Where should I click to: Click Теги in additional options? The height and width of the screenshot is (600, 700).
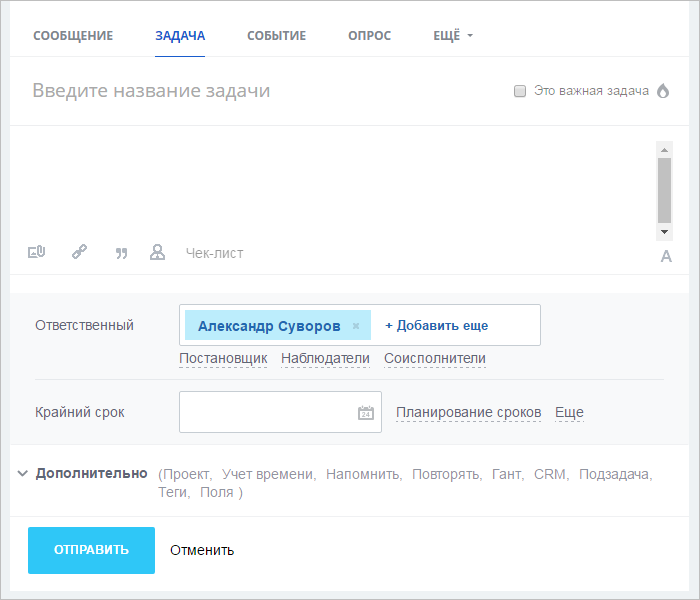click(174, 492)
